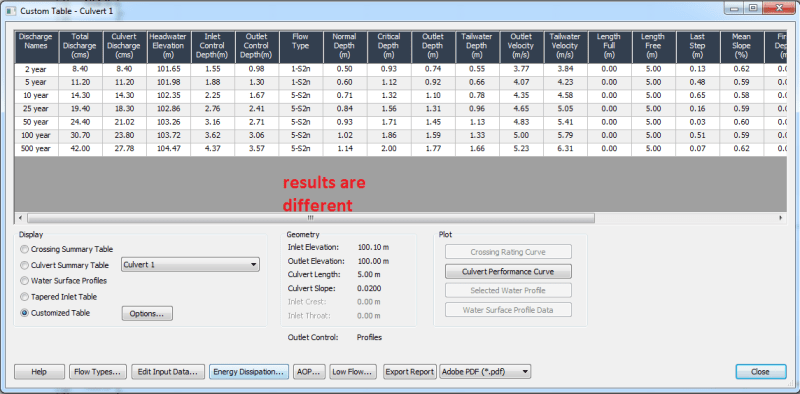This screenshot has height=394, width=800.
Task: Click the scrollbar left arrow
Action: (20, 218)
